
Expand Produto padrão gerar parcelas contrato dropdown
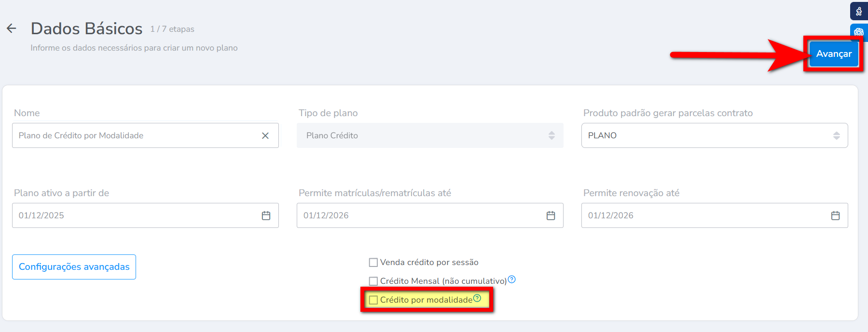pos(714,135)
